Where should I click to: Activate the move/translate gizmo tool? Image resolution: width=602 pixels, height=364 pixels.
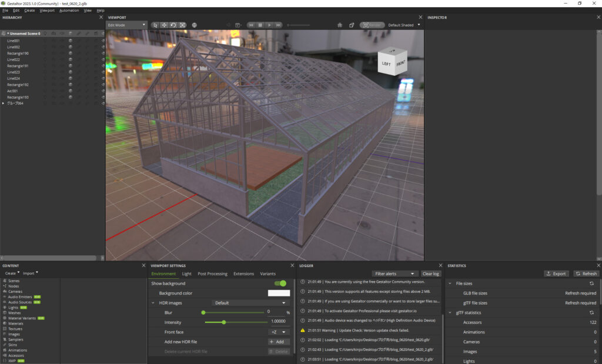click(164, 25)
